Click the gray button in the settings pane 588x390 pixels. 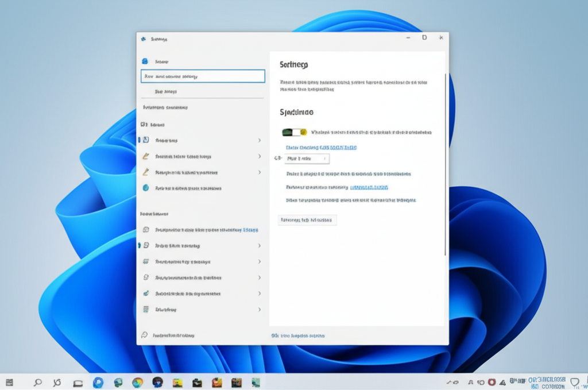point(307,219)
